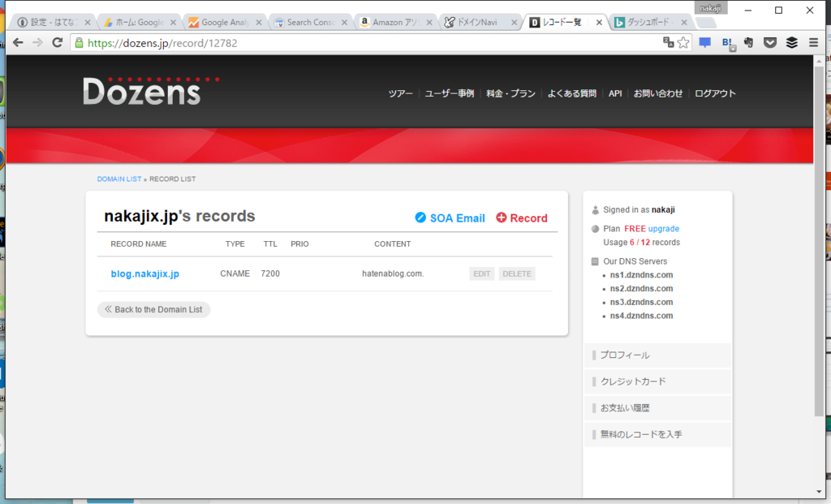This screenshot has height=504, width=831.
Task: Click the CNAME type cell
Action: (x=235, y=274)
